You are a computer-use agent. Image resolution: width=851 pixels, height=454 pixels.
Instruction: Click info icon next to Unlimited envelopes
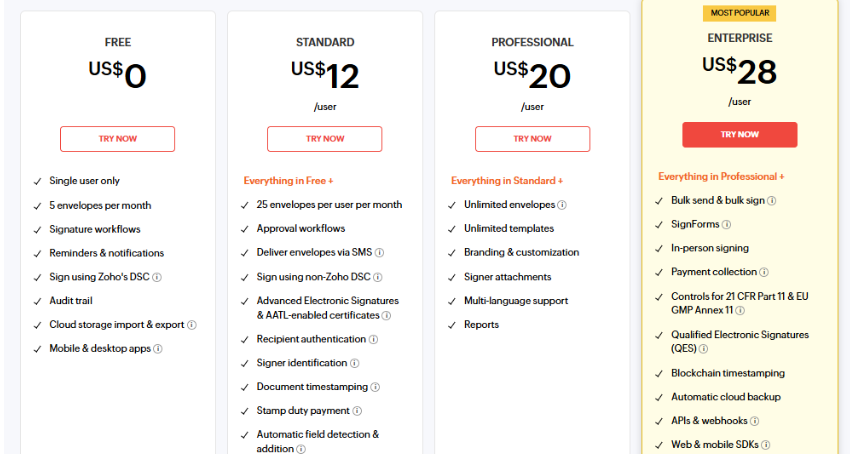point(562,205)
